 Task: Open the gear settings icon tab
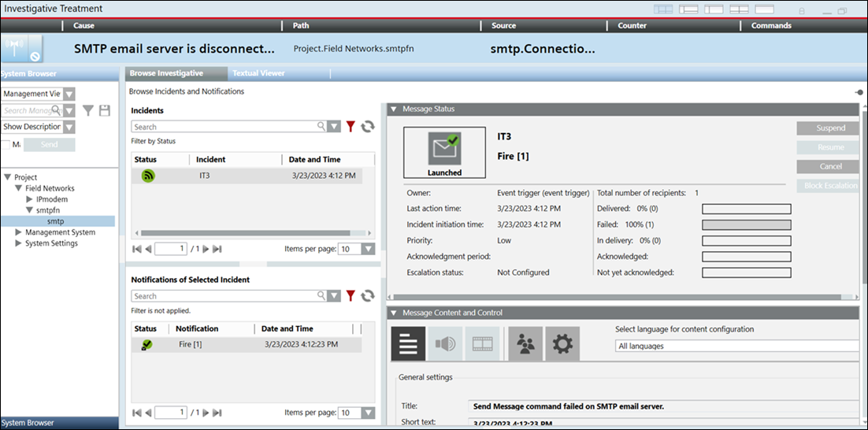point(562,344)
